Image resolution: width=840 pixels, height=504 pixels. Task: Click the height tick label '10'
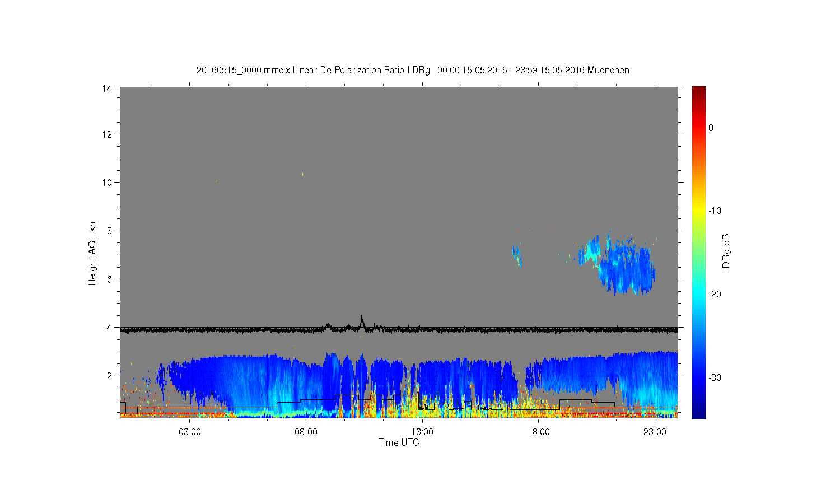(x=107, y=183)
